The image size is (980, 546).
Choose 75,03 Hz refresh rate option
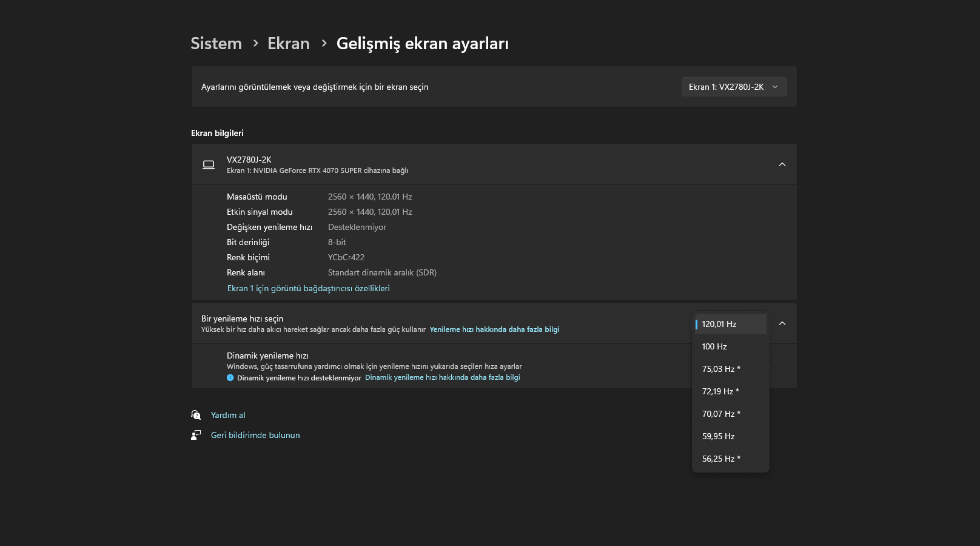pyautogui.click(x=731, y=369)
